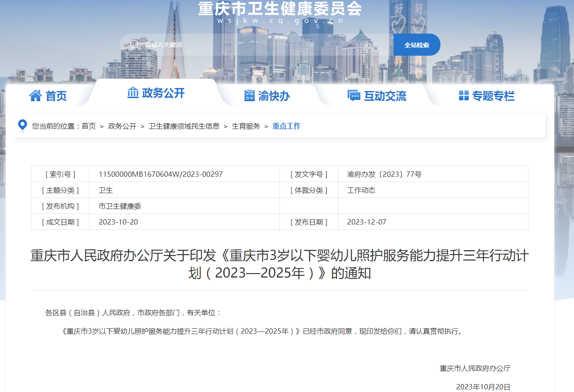Click the home icon beside 首页

[x=35, y=95]
